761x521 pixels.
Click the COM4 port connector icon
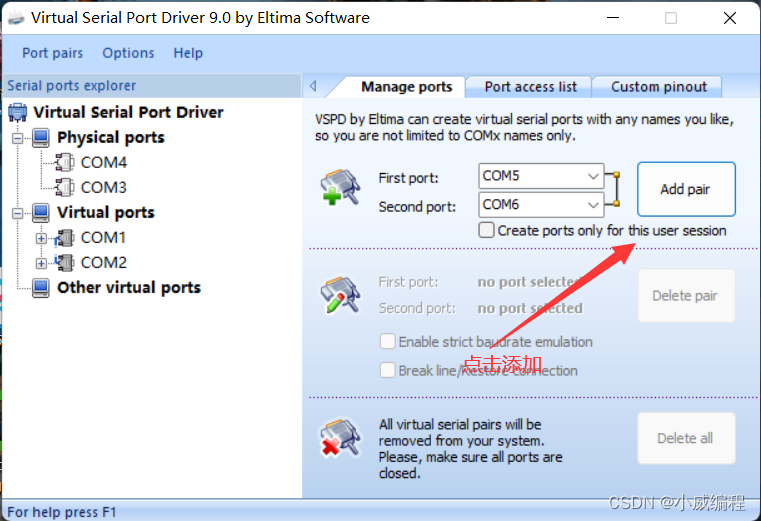pos(65,162)
